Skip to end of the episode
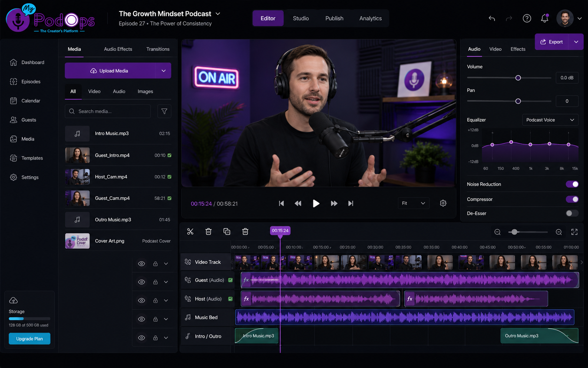The height and width of the screenshot is (368, 588). point(351,203)
